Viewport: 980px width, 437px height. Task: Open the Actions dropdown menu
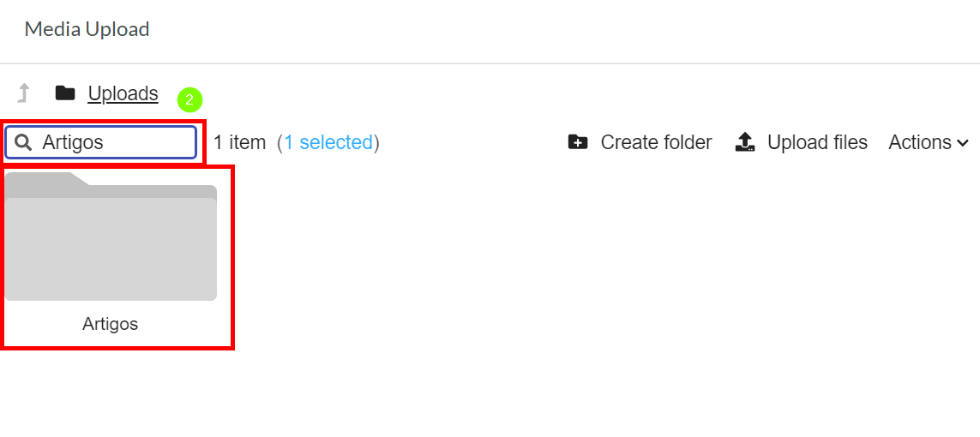[929, 142]
